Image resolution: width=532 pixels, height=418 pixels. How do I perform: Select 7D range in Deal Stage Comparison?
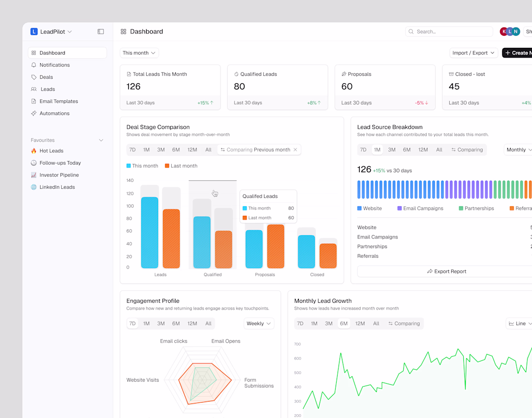tap(133, 149)
